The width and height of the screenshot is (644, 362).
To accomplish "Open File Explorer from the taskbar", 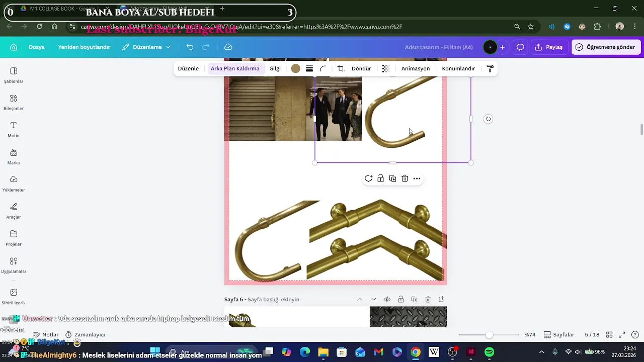I will [x=323, y=352].
